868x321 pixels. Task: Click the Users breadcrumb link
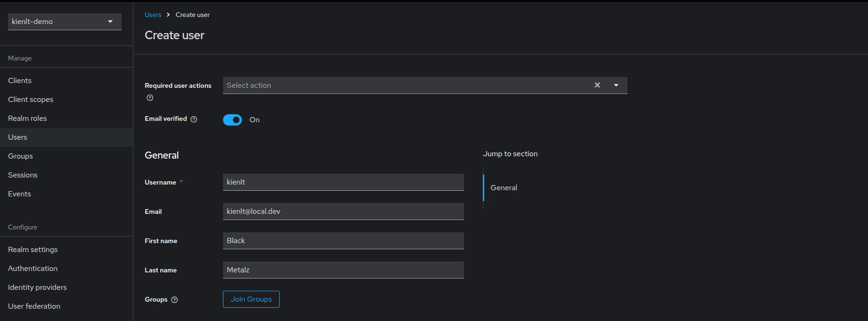[x=153, y=15]
